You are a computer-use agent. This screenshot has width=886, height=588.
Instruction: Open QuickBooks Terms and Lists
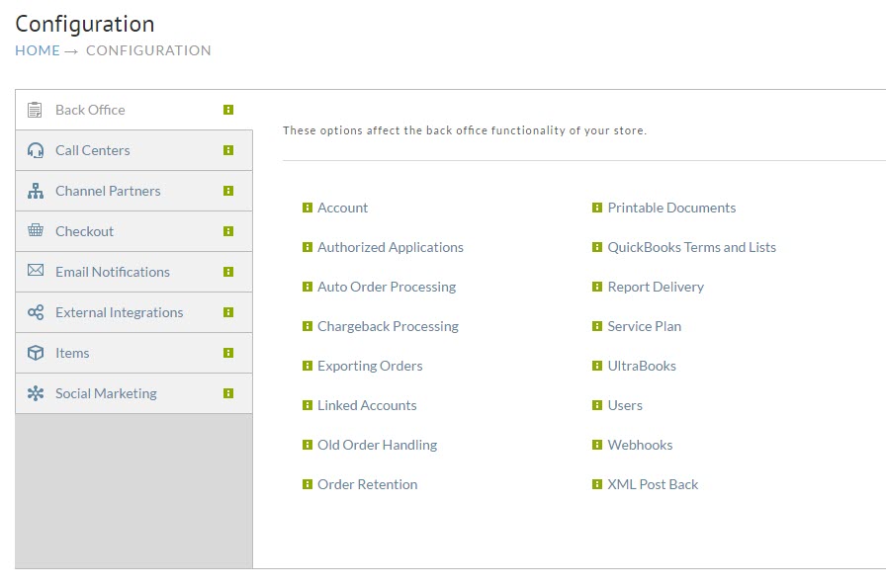691,247
